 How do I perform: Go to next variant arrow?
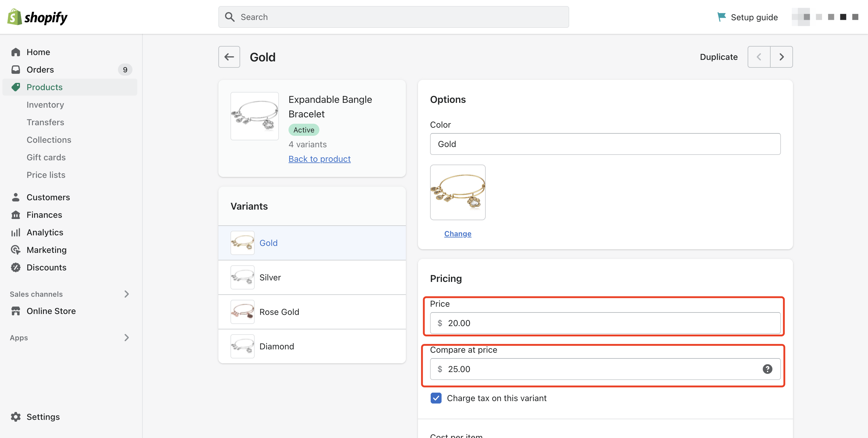782,57
